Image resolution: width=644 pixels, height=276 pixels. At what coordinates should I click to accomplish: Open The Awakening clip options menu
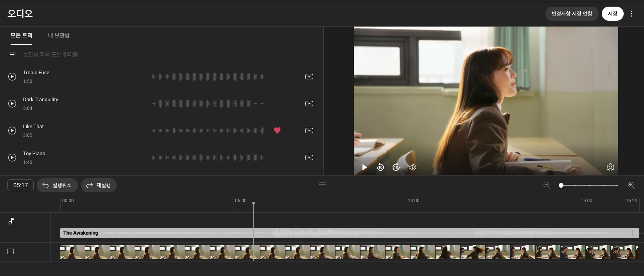pos(632,233)
